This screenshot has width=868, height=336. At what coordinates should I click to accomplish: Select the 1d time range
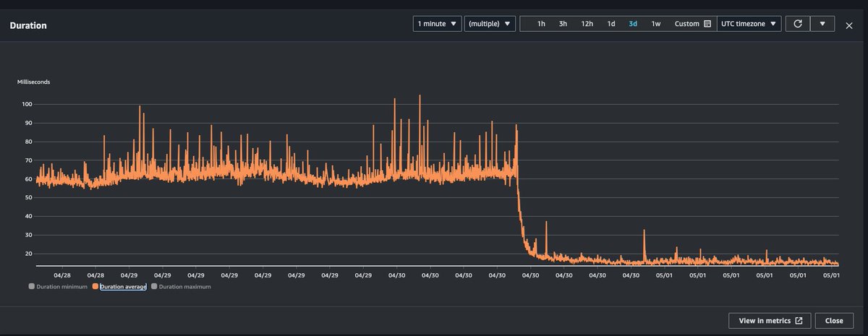click(610, 24)
